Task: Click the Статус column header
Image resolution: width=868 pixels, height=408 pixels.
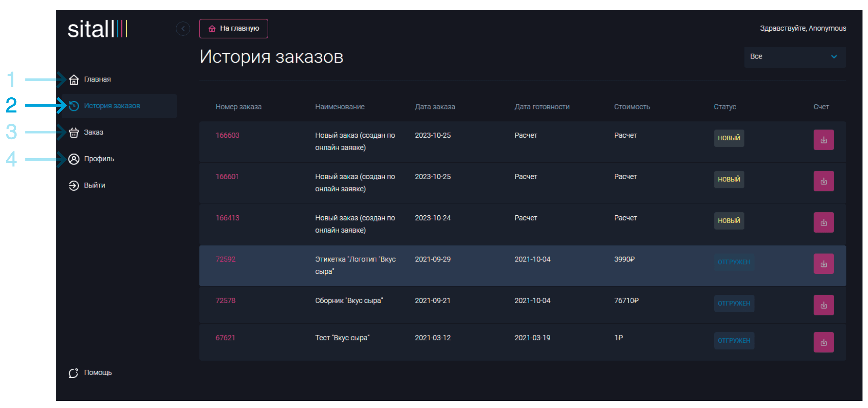Action: pos(725,107)
